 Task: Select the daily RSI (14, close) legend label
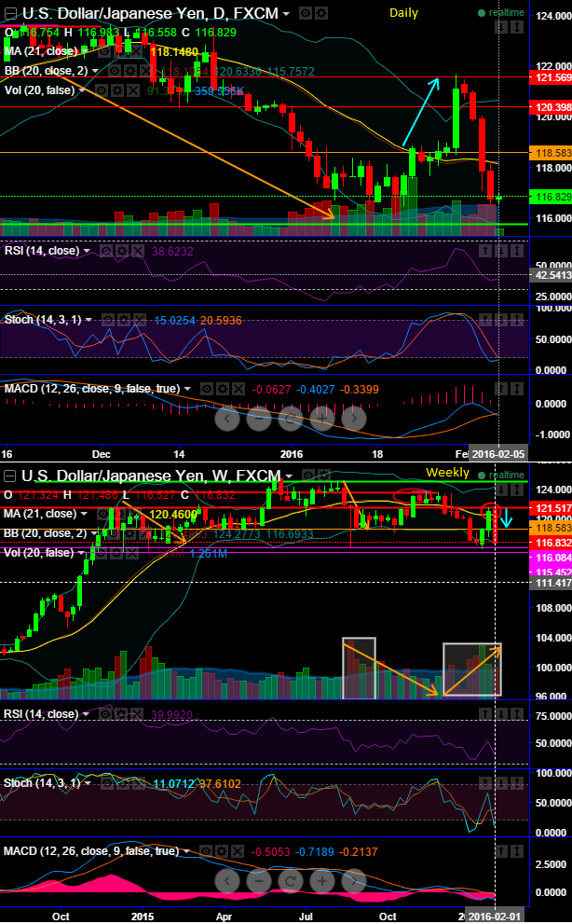42,251
